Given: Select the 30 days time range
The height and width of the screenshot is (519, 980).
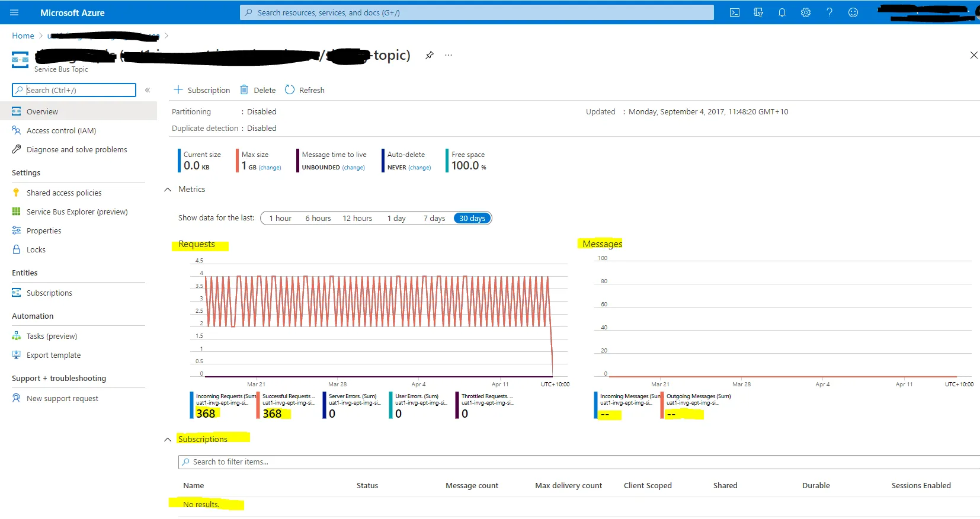Looking at the screenshot, I should pyautogui.click(x=472, y=218).
